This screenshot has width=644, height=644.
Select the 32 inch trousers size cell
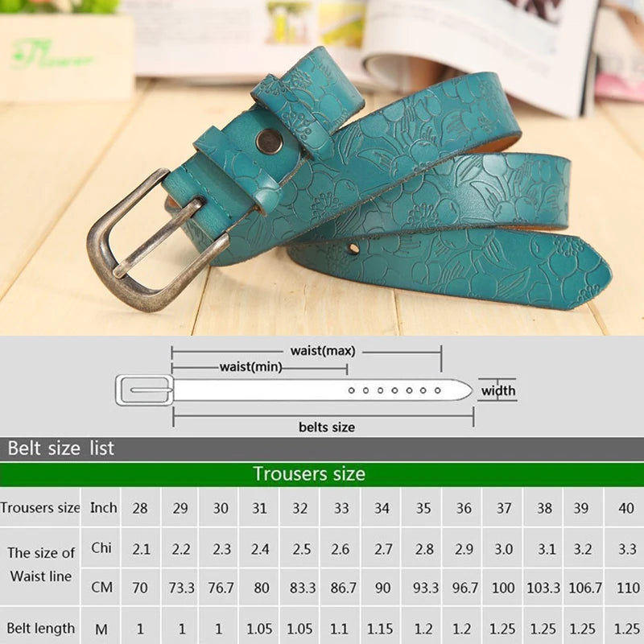[299, 508]
